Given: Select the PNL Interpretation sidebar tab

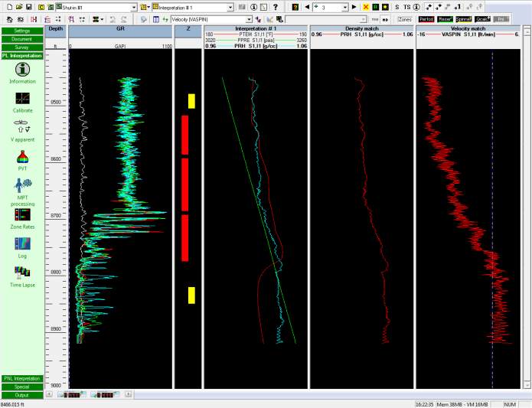Looking at the screenshot, I should [x=22, y=378].
